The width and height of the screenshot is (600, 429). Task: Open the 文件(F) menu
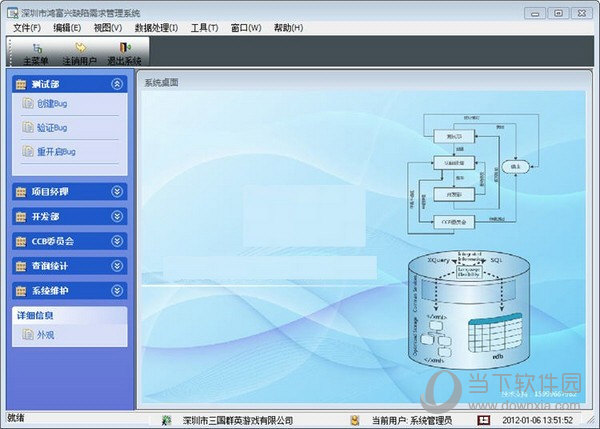pyautogui.click(x=27, y=27)
